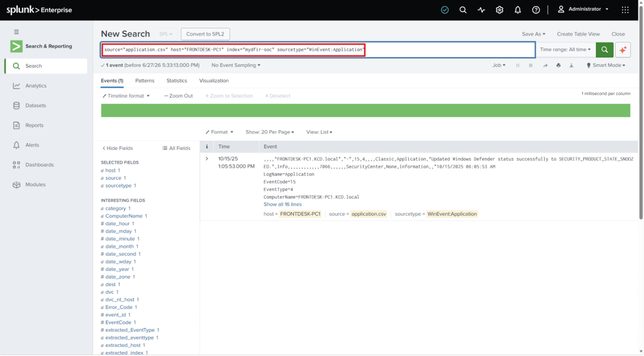This screenshot has height=356, width=644.
Task: Select Search in the sidebar
Action: coord(46,66)
